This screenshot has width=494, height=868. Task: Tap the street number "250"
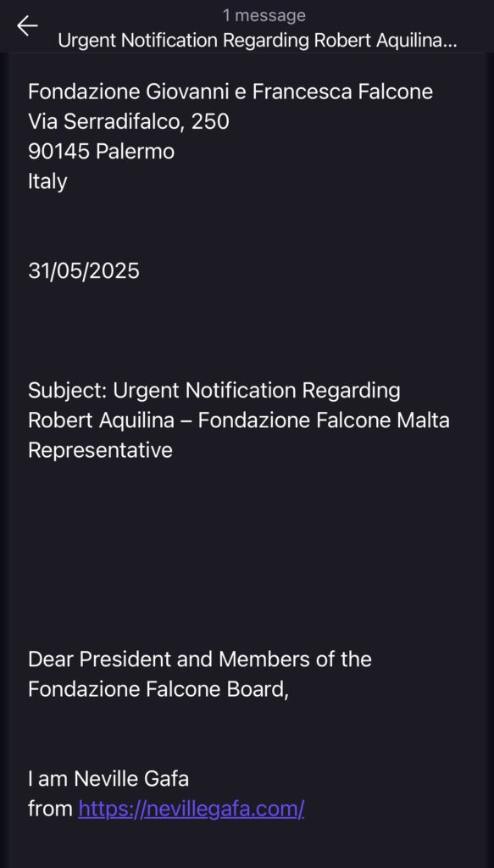coord(209,121)
